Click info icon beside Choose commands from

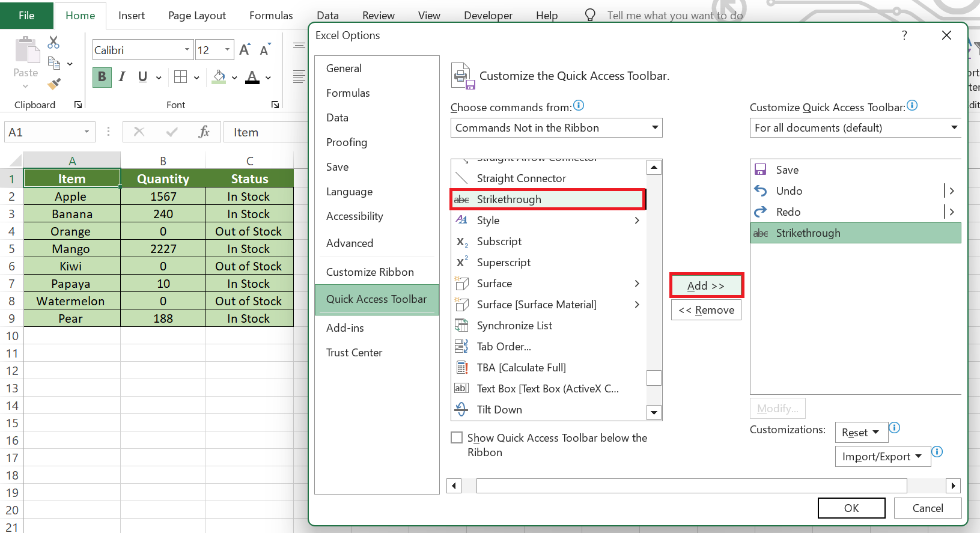click(x=579, y=106)
